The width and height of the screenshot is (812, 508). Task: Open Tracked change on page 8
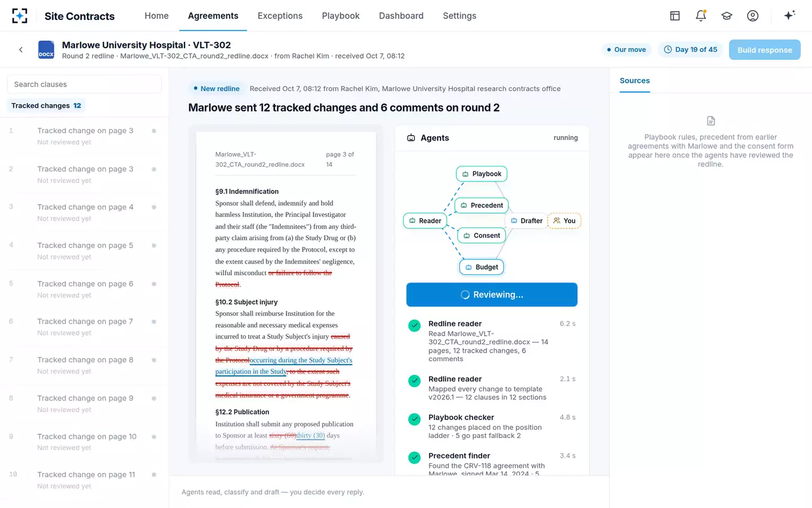point(85,366)
